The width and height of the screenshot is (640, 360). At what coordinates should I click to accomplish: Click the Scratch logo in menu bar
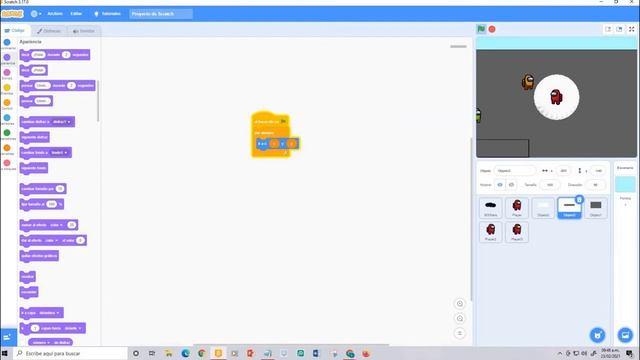pos(12,13)
